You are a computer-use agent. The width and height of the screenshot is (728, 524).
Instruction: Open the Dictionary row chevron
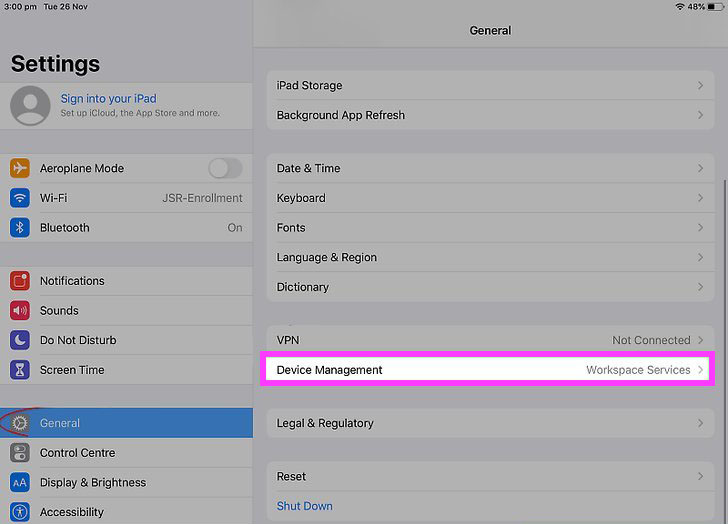coord(700,287)
